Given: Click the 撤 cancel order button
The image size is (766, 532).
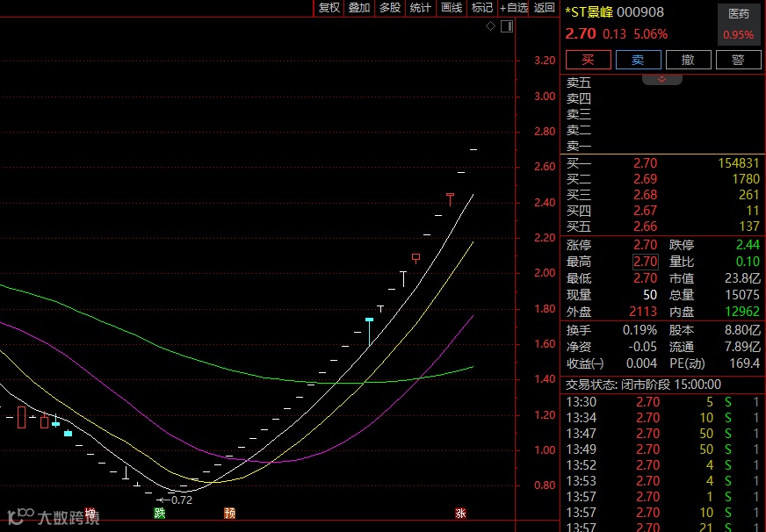Looking at the screenshot, I should [x=689, y=60].
